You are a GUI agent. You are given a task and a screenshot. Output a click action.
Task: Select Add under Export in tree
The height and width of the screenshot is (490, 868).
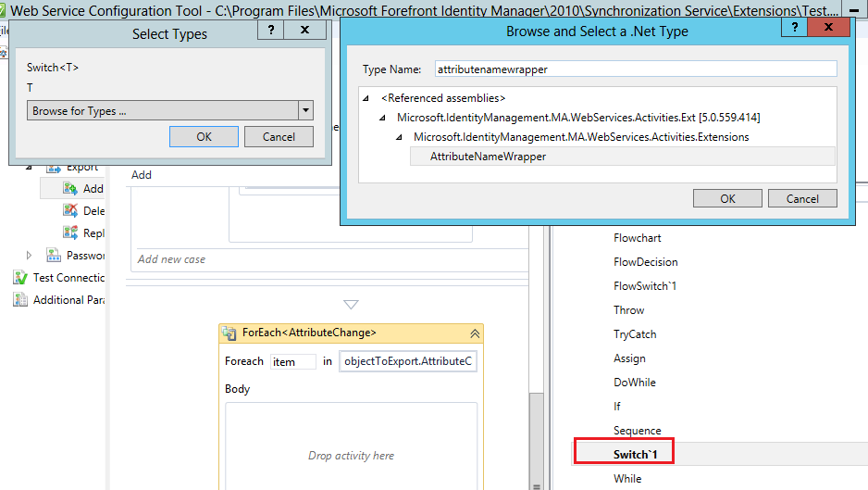pos(93,188)
